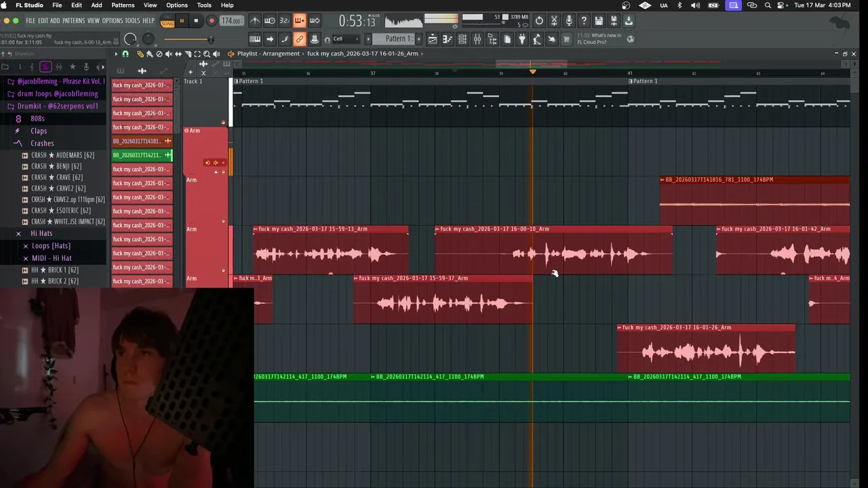Screen dimensions: 868x488
Task: Open the Cell snap dropdown
Action: pyautogui.click(x=346, y=39)
